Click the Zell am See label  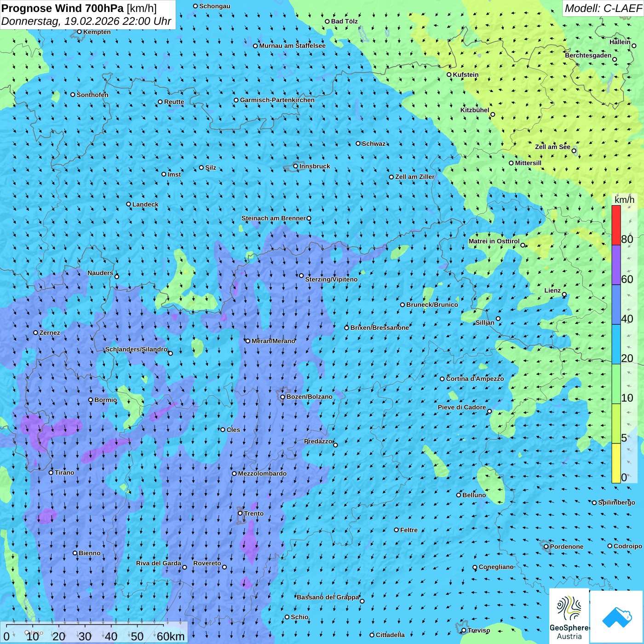pyautogui.click(x=552, y=147)
